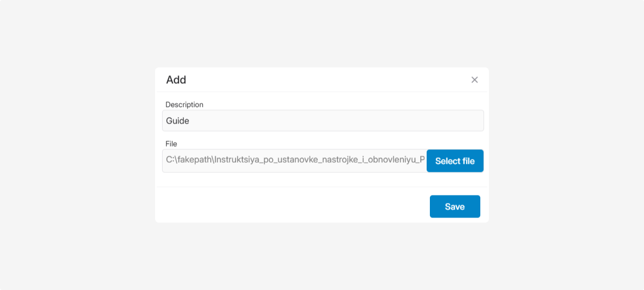The image size is (644, 290).
Task: Confirm the Guide entry by clicking Save
Action: pos(455,207)
